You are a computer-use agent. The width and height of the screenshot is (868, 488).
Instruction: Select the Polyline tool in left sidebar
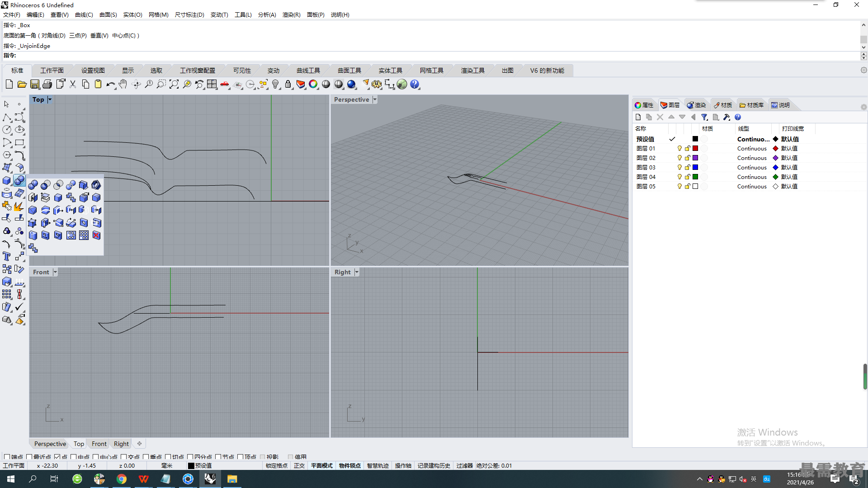click(7, 117)
